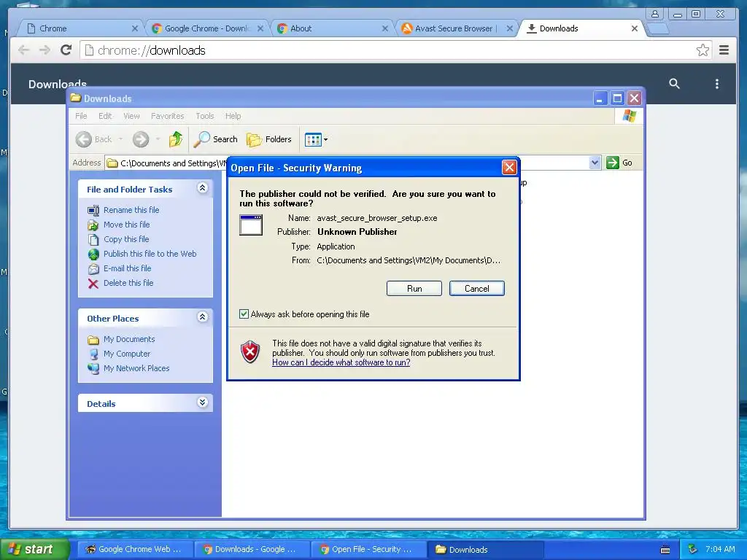Click Explorer's Back button
Image resolution: width=747 pixels, height=560 pixels.
click(x=94, y=139)
